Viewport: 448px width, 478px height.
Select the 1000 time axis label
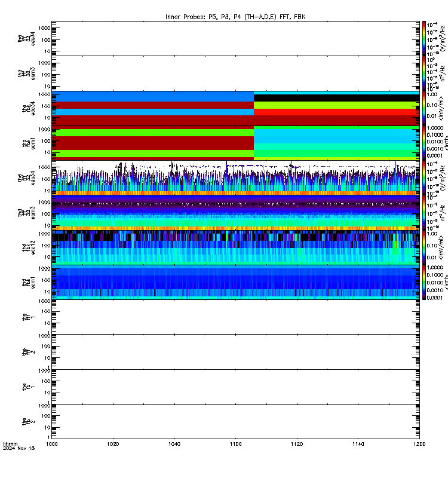(x=51, y=444)
